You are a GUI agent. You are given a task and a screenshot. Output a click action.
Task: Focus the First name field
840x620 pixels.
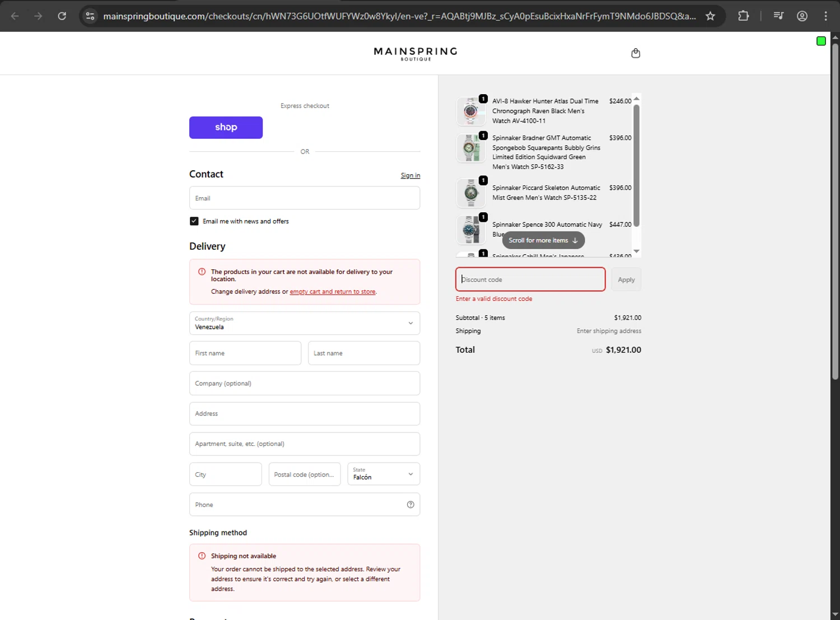[245, 353]
